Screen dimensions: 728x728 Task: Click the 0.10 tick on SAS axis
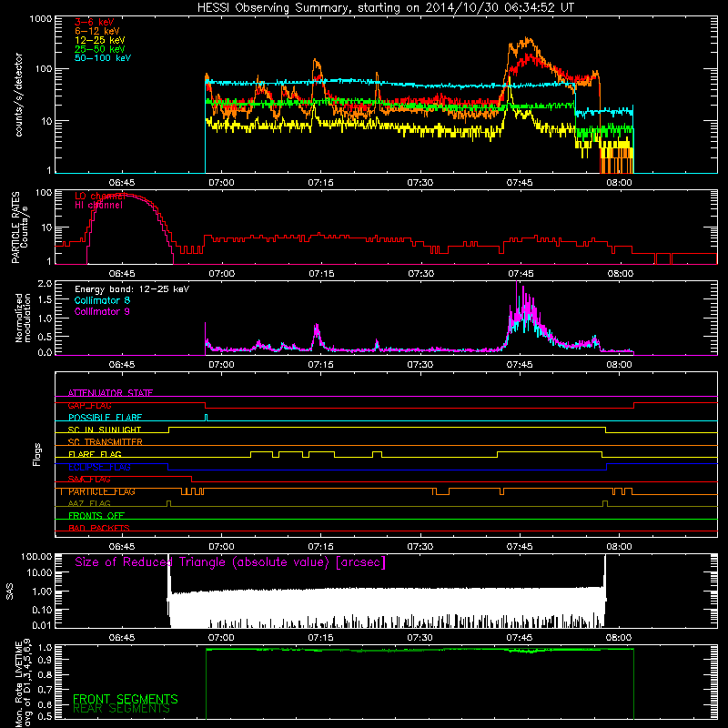pos(42,610)
